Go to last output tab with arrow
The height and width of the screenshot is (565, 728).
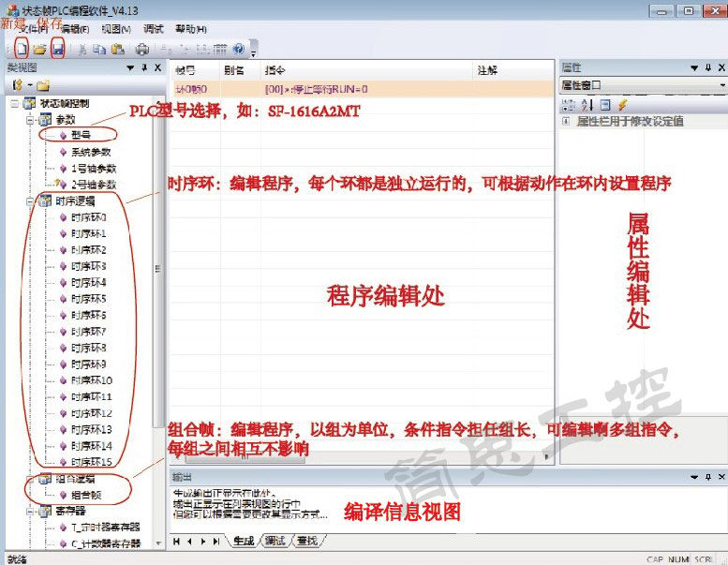point(216,541)
